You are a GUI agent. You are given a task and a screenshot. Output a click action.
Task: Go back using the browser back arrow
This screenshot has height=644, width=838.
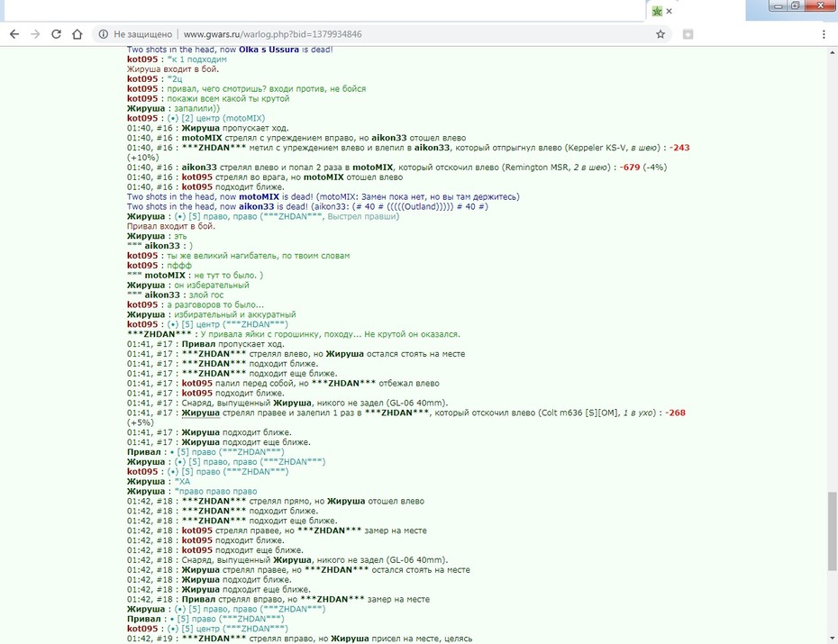tap(14, 34)
